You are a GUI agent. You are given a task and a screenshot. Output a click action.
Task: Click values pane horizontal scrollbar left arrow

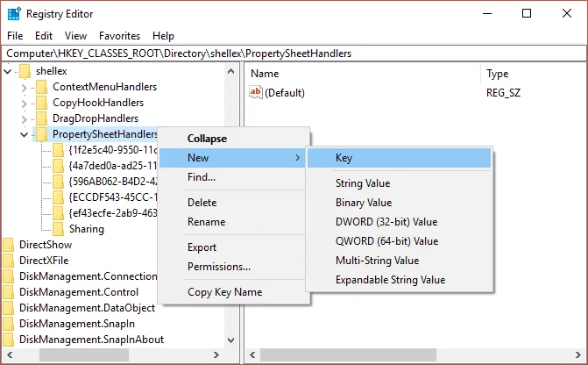coord(252,354)
